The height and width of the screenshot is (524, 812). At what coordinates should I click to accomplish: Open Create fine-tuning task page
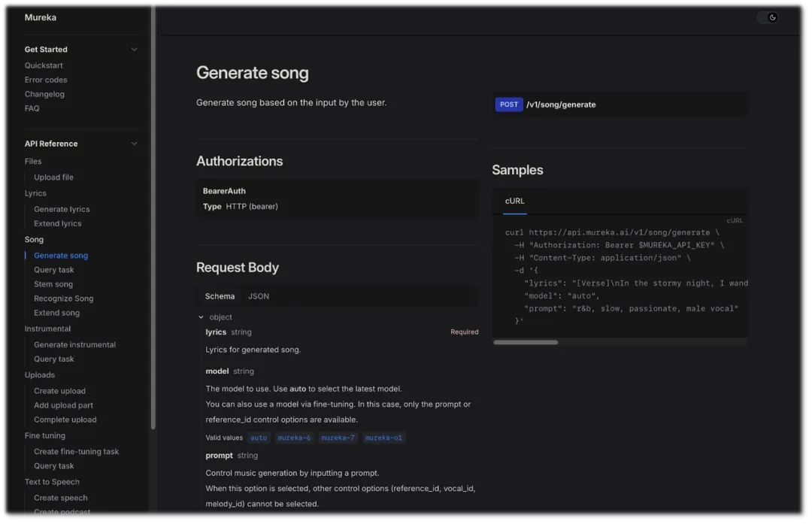pyautogui.click(x=76, y=452)
